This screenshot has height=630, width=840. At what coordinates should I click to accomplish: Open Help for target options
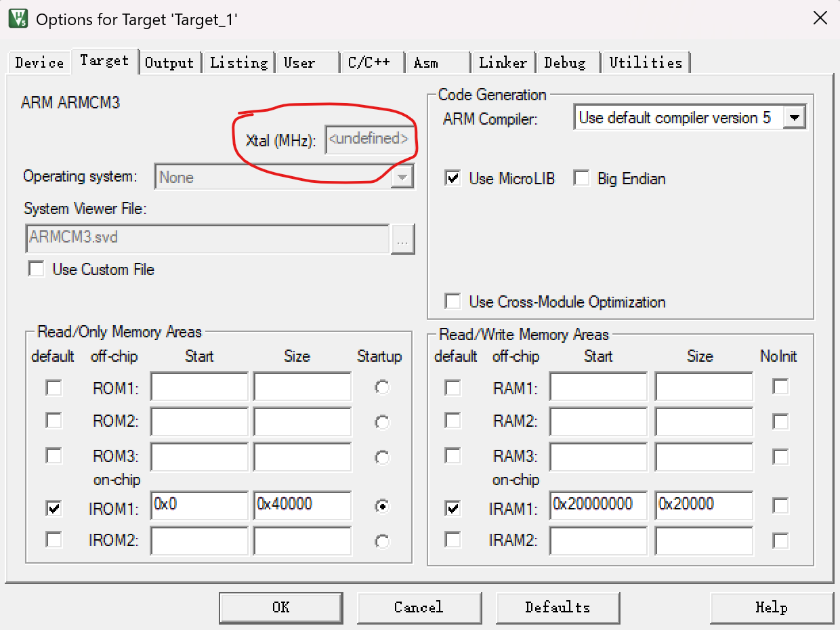pyautogui.click(x=772, y=607)
